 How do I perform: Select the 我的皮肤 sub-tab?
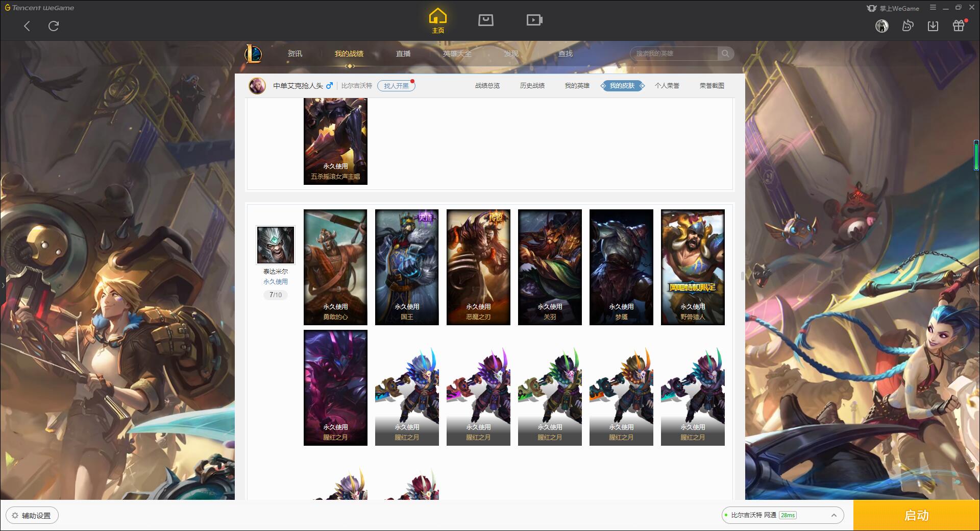(622, 86)
